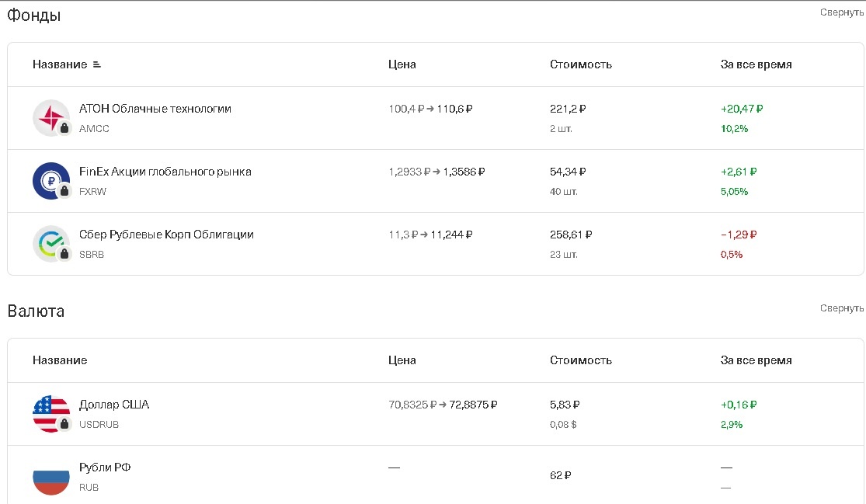866x504 pixels.
Task: Click the За все время header in Валюта
Action: (x=756, y=360)
